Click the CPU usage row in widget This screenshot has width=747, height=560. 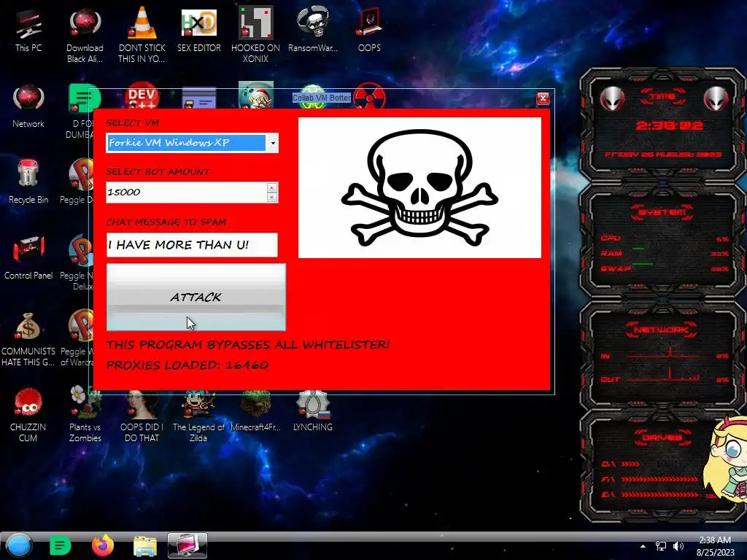(665, 238)
